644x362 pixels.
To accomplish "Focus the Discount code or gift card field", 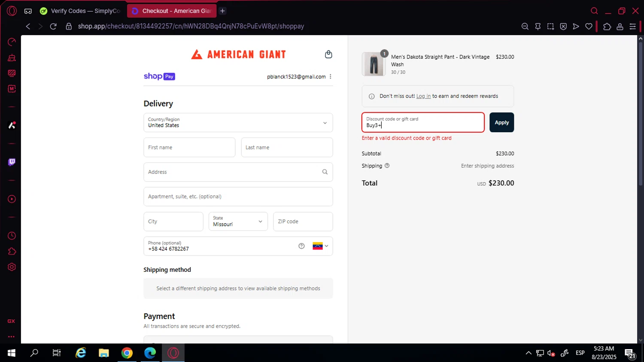I will click(x=423, y=122).
